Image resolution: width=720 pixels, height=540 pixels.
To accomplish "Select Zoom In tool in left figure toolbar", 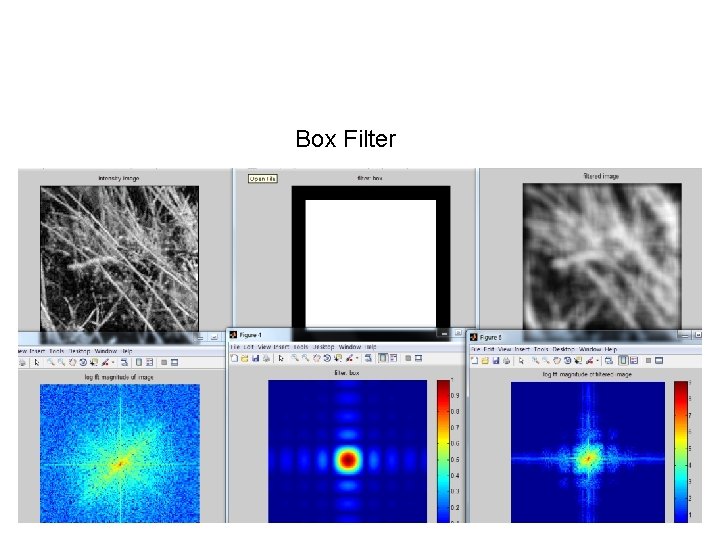I will (51, 363).
